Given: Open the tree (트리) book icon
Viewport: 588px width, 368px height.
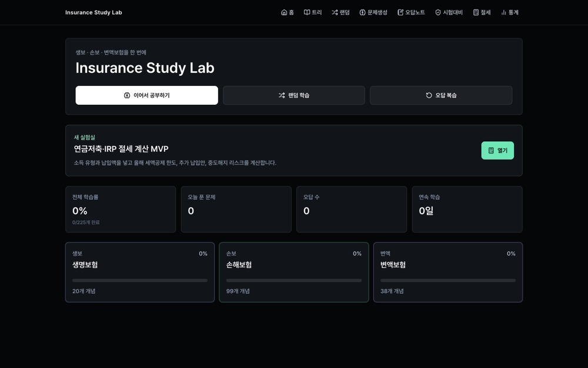Looking at the screenshot, I should pyautogui.click(x=307, y=12).
